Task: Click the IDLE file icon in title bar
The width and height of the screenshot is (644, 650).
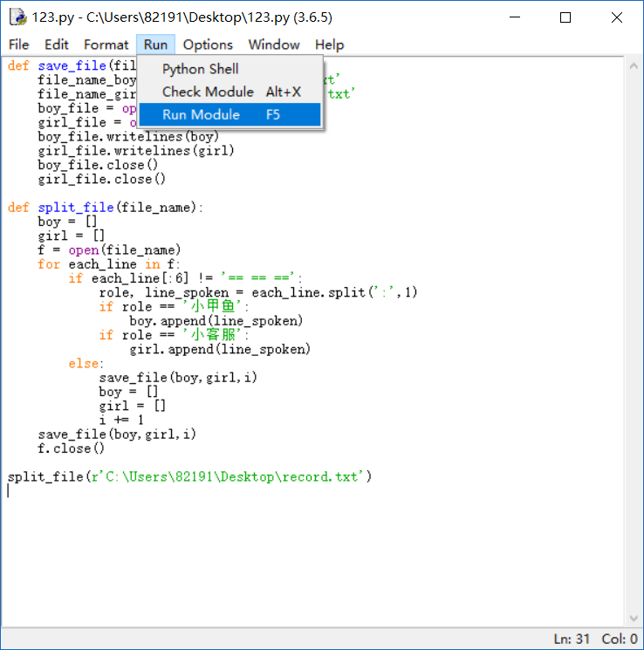Action: pos(17,17)
